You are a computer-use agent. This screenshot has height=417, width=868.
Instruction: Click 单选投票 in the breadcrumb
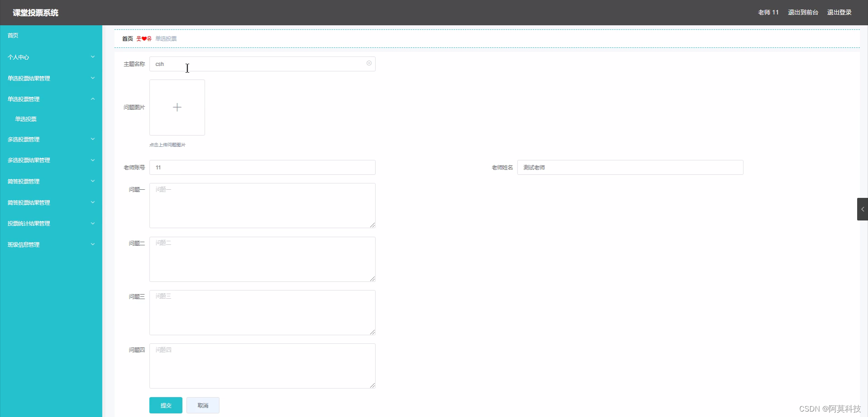(166, 38)
